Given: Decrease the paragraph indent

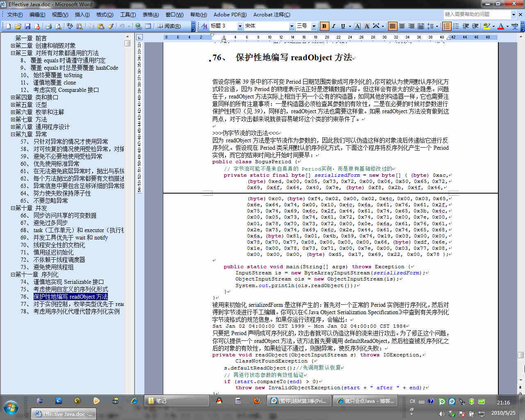Looking at the screenshot, I should [466, 26].
